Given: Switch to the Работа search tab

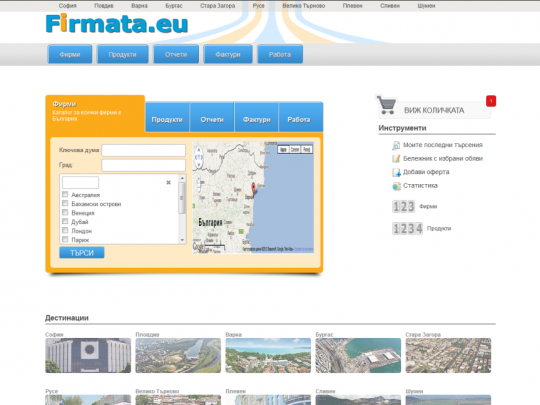Looking at the screenshot, I should pyautogui.click(x=301, y=117).
